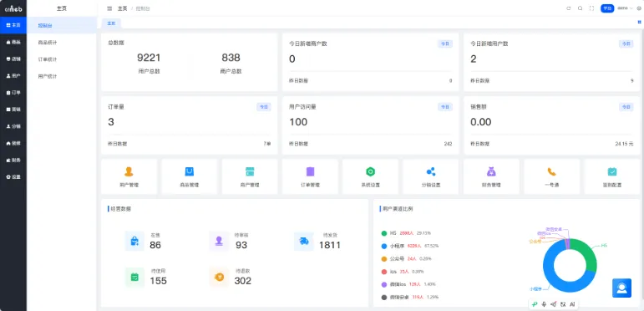
Task: Click the AI icon in the floating toolbar
Action: tap(572, 304)
